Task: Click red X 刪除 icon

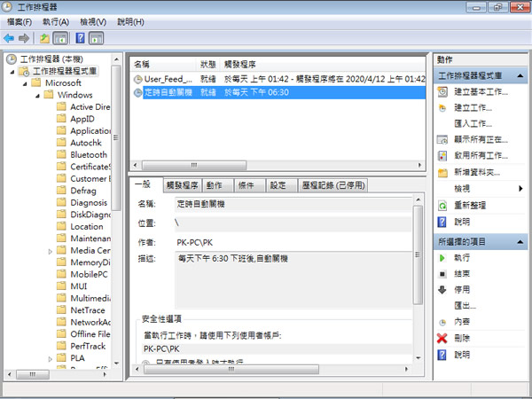Action: click(x=442, y=339)
